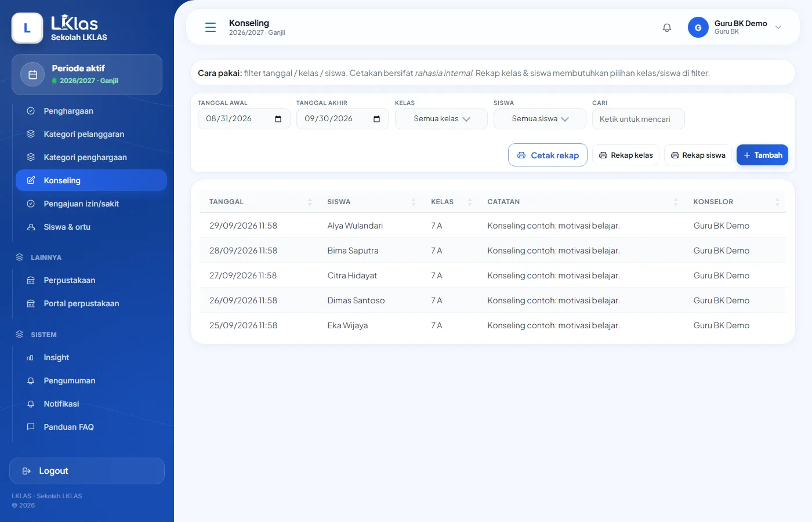The image size is (812, 522).
Task: Sort table by Siswa column arrows
Action: 414,202
